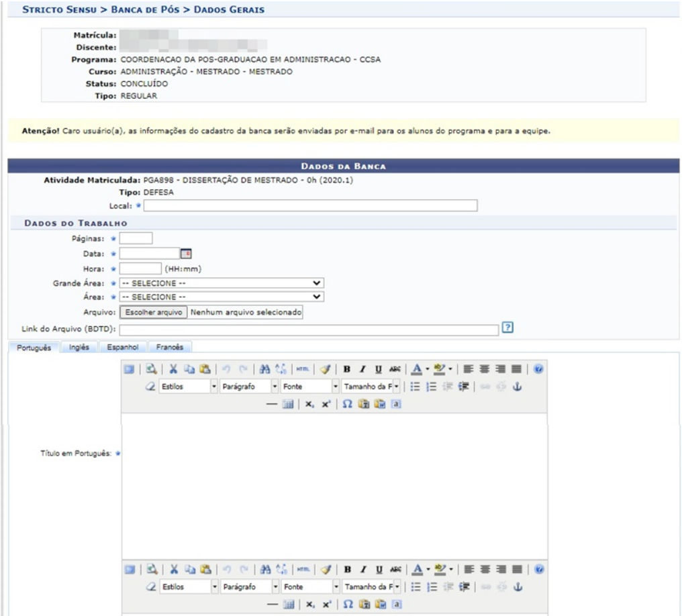This screenshot has width=682, height=616.
Task: Insert special character Omega in upper toolbar
Action: (x=347, y=405)
